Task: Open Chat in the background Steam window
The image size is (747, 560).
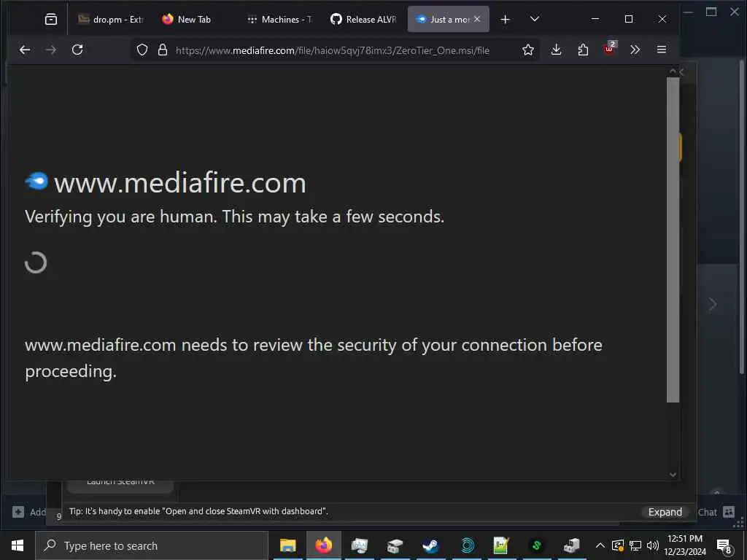Action: (716, 512)
